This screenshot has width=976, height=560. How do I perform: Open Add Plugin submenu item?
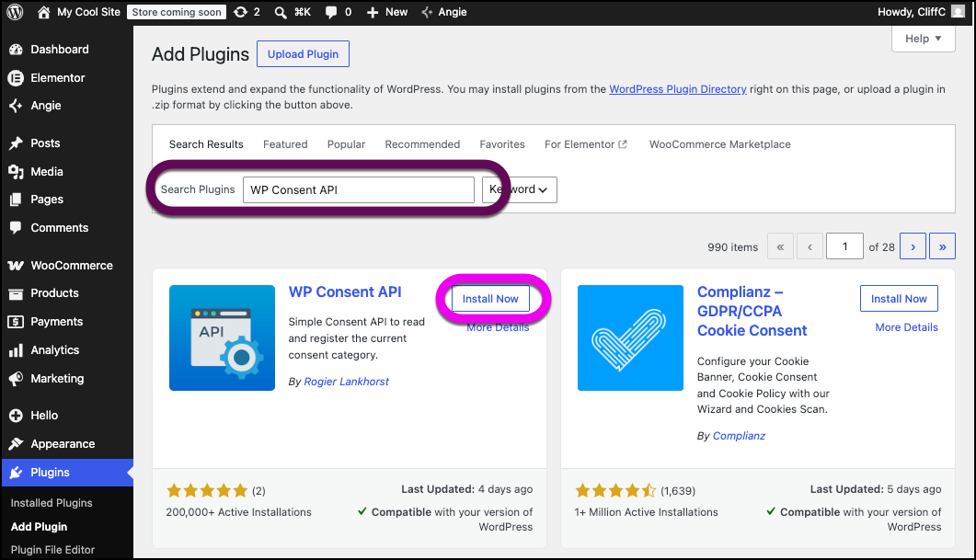pos(40,526)
